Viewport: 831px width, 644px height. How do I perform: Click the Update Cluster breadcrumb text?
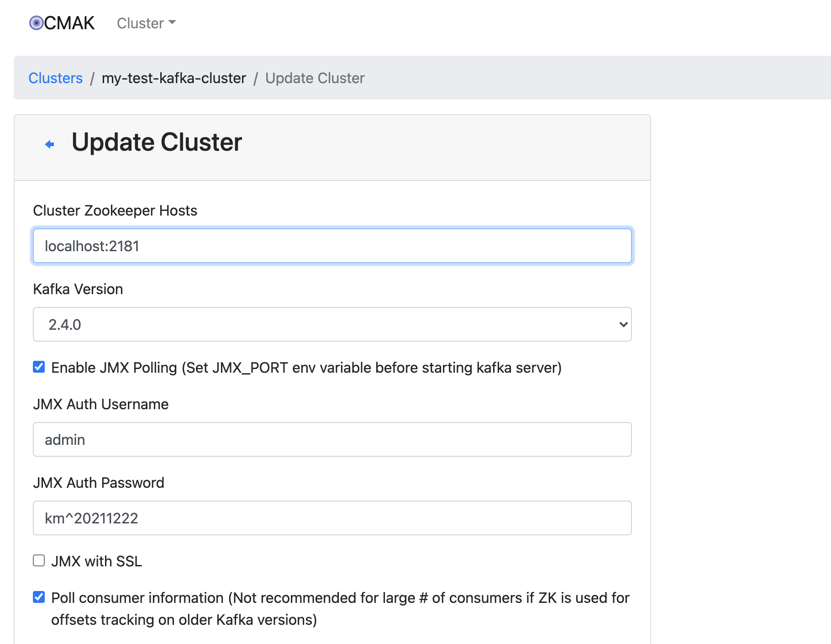click(x=315, y=78)
